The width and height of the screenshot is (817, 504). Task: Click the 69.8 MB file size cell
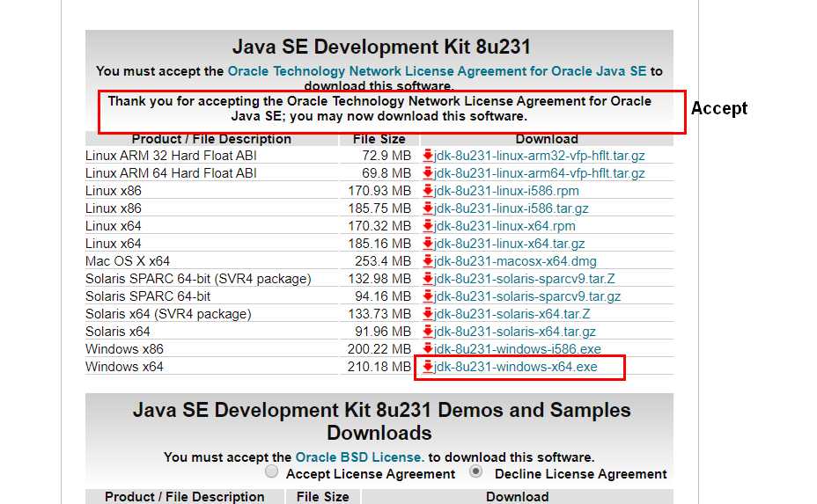tap(386, 173)
